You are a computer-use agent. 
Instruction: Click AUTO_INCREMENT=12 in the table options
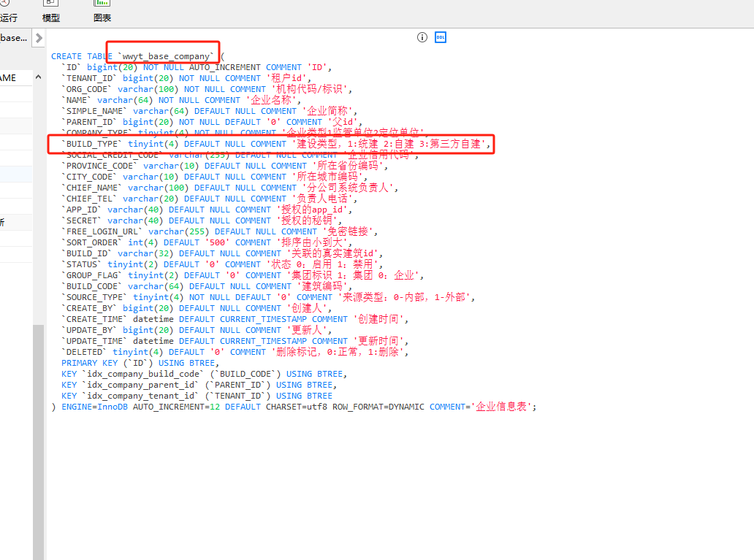point(177,407)
